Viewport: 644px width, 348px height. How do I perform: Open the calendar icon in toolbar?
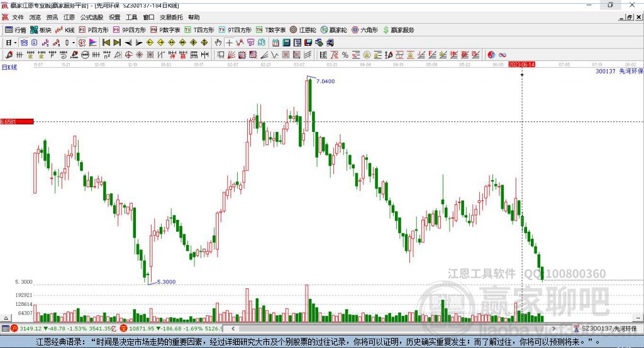click(x=275, y=43)
